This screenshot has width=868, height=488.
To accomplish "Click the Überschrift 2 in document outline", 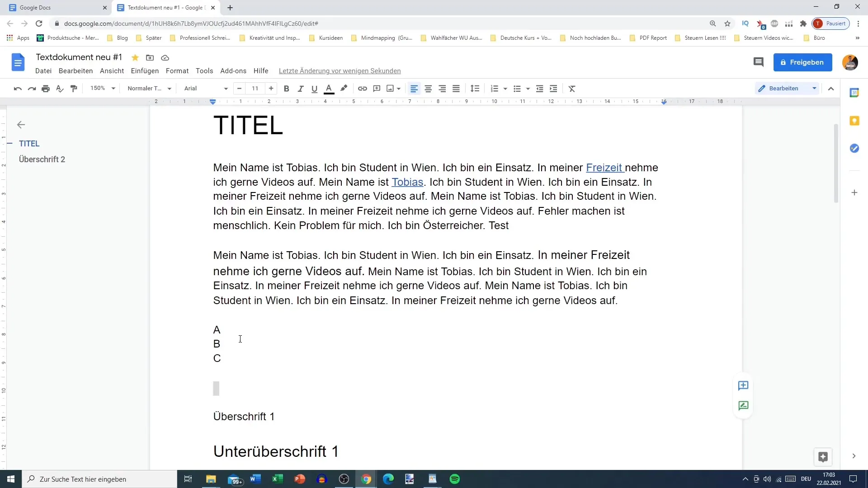I will coord(42,159).
